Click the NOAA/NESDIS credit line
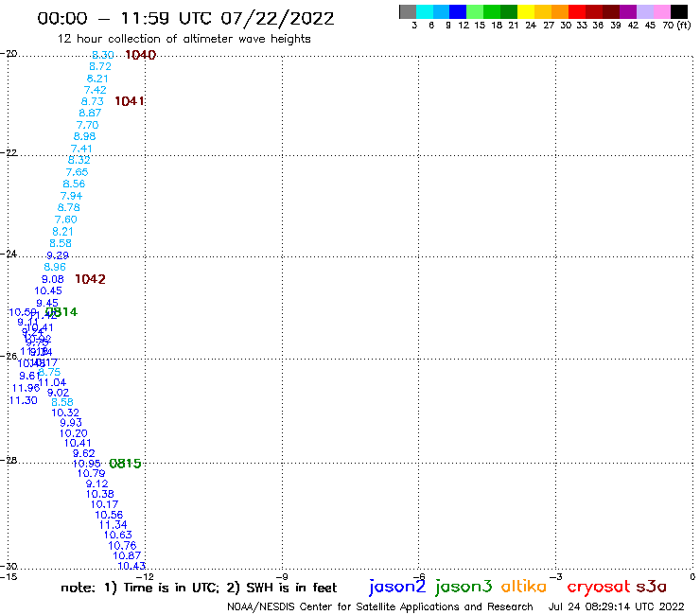700x615 pixels. [x=380, y=606]
